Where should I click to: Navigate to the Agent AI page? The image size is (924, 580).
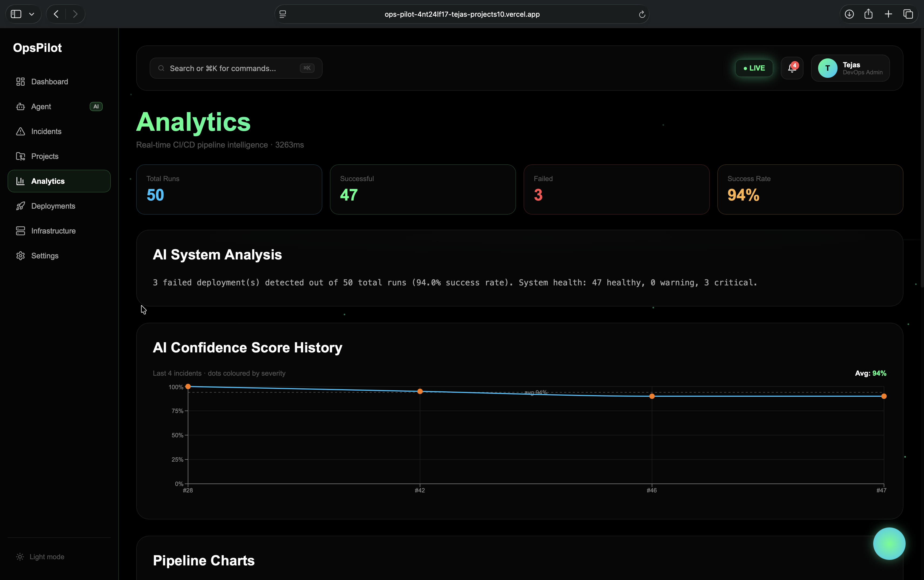click(59, 107)
